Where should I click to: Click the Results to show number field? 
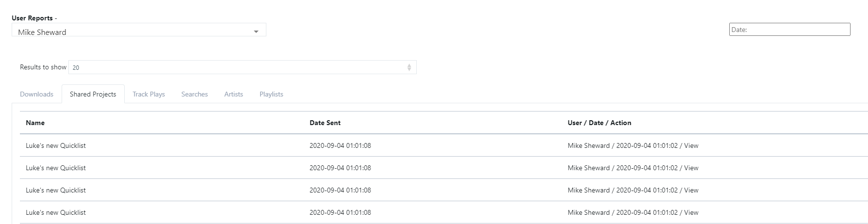coord(238,67)
